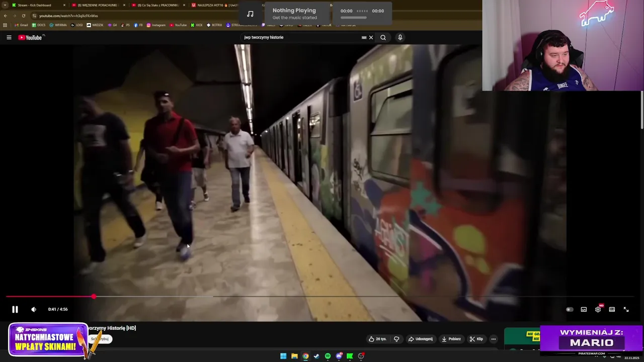
Task: Click the search field with 'jwp tworzymy historie'
Action: pyautogui.click(x=300, y=37)
